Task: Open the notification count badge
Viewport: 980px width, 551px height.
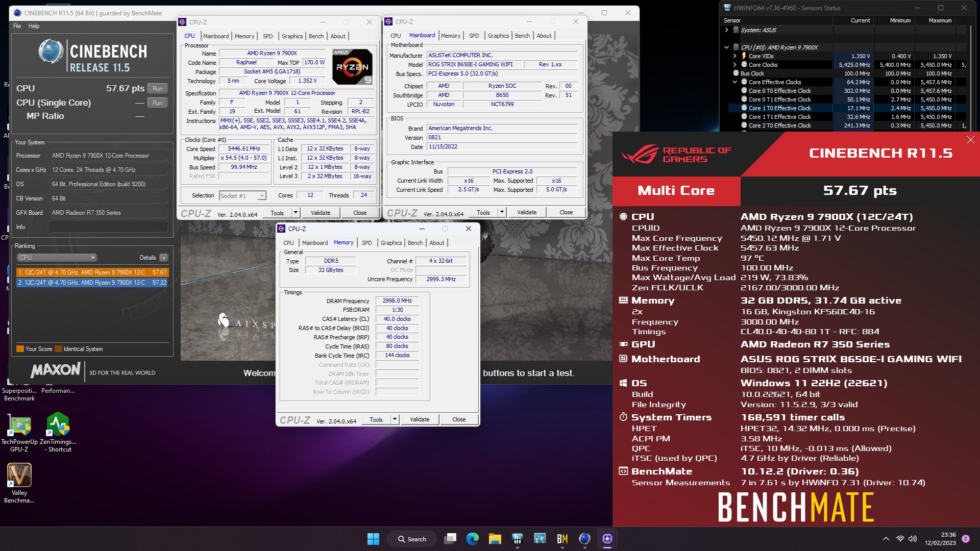Action: click(966, 539)
